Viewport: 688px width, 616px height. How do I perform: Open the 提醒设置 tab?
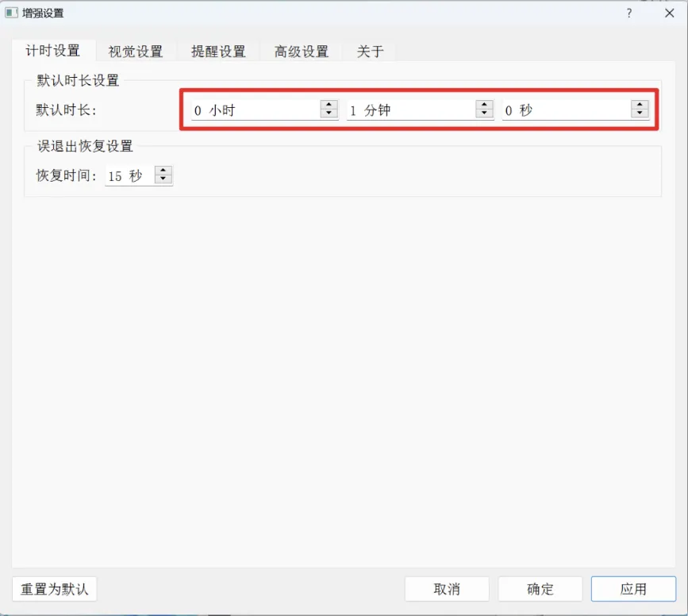click(x=218, y=52)
